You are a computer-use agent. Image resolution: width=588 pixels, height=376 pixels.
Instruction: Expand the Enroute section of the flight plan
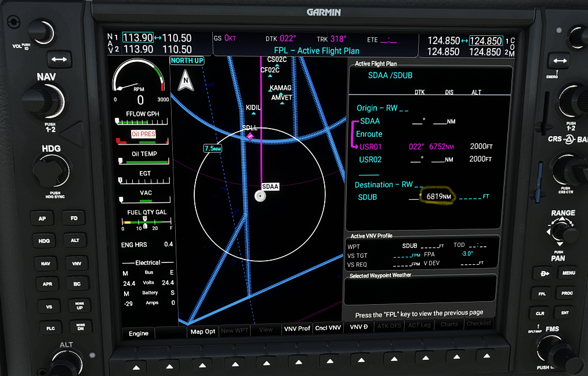(368, 134)
